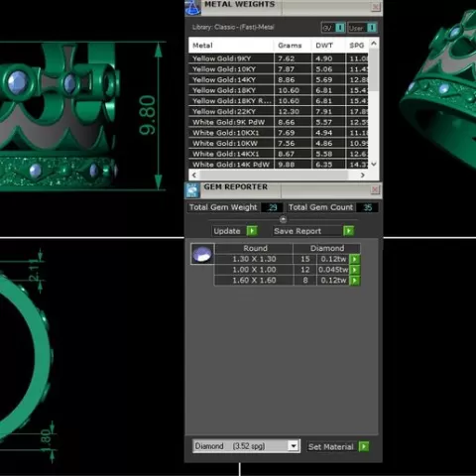
Task: Select Yellow Gold:9KY row
Action: point(279,59)
